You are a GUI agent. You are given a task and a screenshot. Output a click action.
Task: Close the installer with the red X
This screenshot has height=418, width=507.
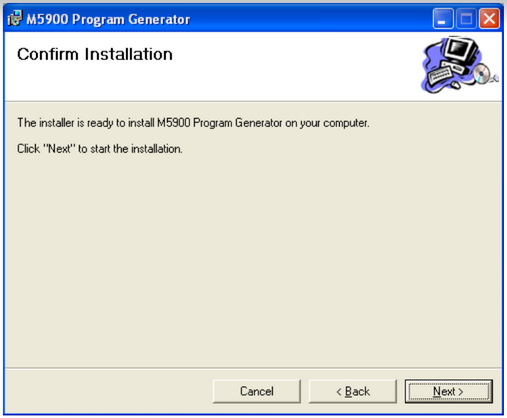(489, 19)
